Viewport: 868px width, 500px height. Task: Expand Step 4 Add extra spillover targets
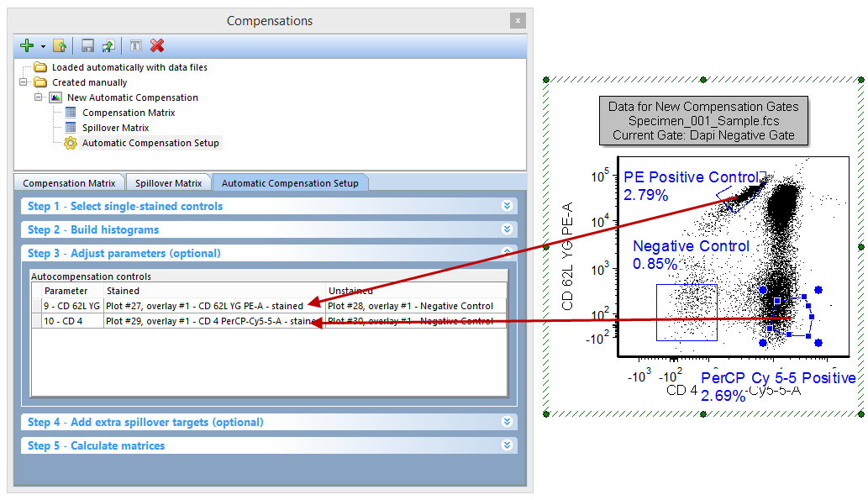pyautogui.click(x=507, y=422)
